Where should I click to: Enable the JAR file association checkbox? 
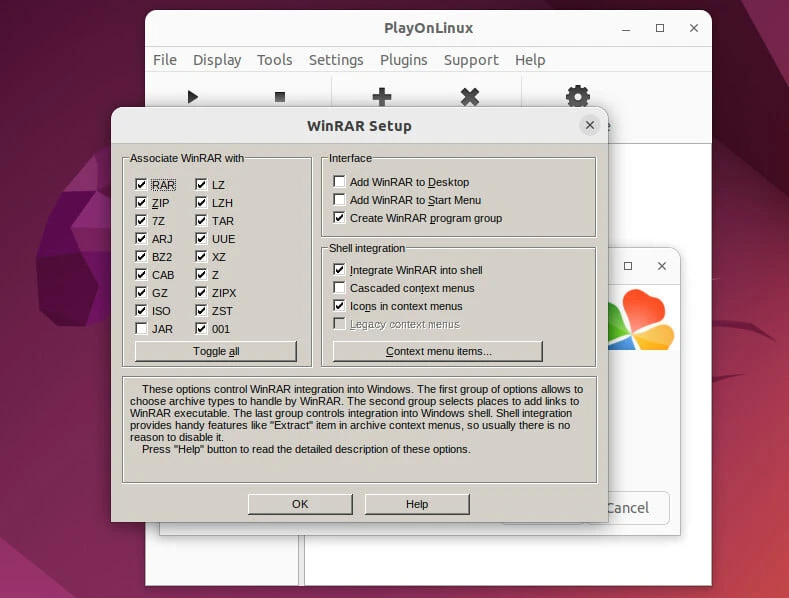click(x=142, y=329)
